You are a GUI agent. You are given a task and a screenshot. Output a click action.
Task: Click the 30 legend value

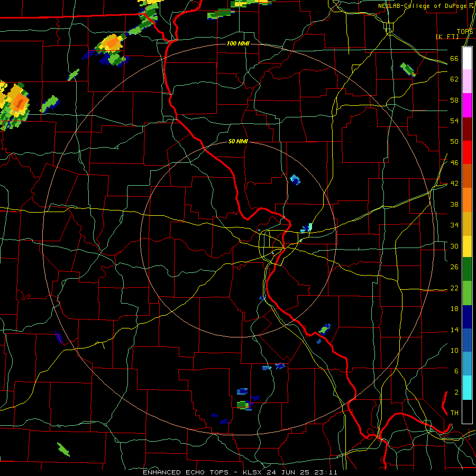(454, 246)
